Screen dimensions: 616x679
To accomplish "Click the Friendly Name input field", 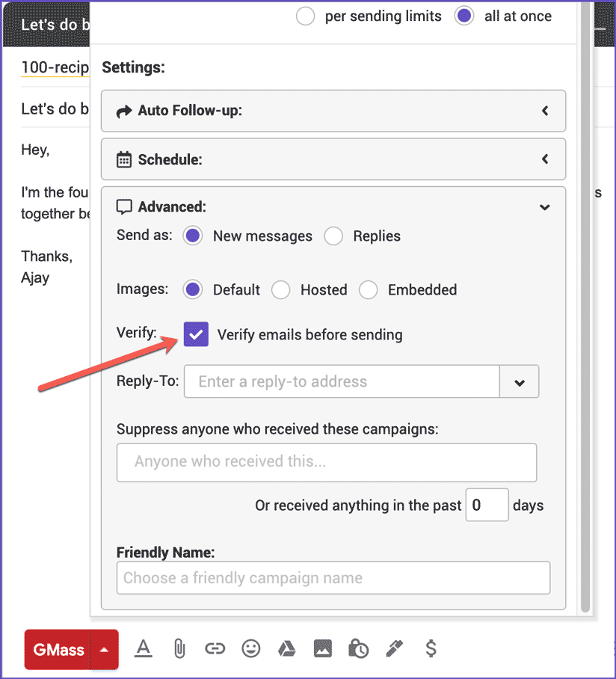I will (x=333, y=578).
